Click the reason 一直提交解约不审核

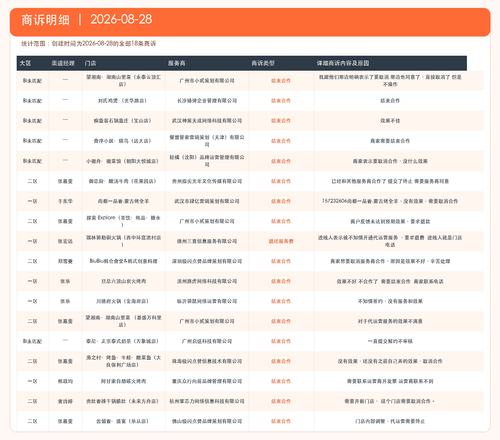coord(390,341)
